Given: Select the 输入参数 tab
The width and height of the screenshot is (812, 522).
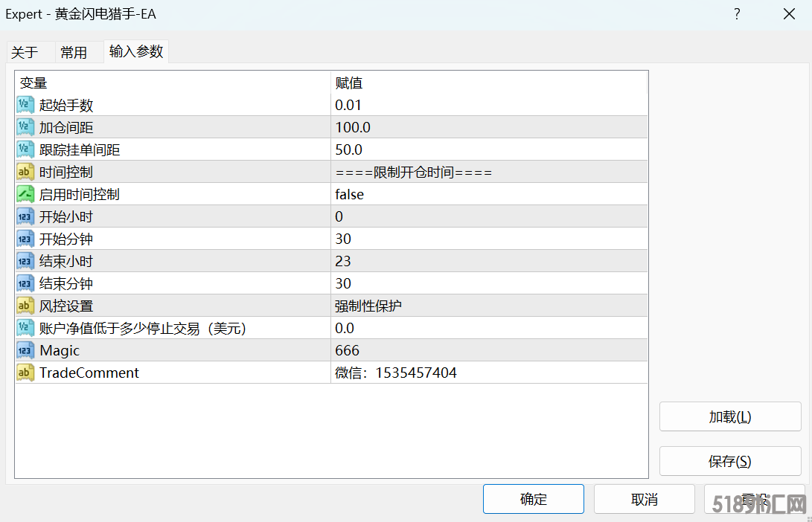Looking at the screenshot, I should [135, 52].
